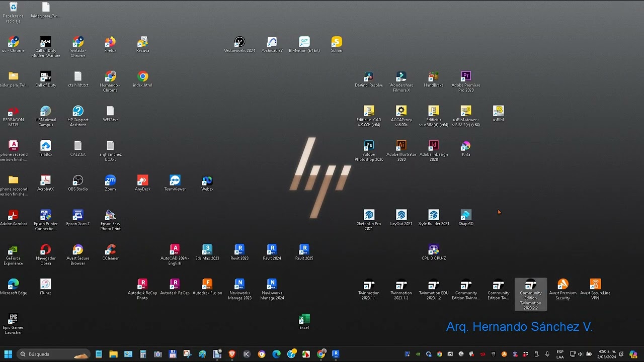Select GeForce Experience icon
The height and width of the screenshot is (362, 644).
14,255
